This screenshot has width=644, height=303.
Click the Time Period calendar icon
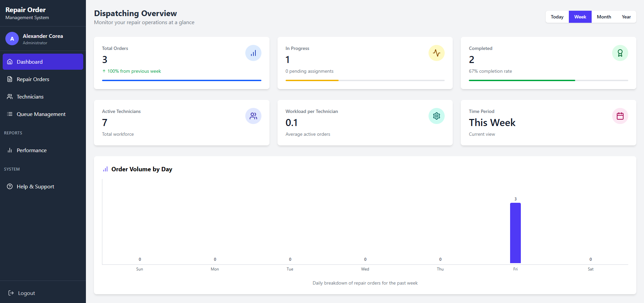click(620, 116)
